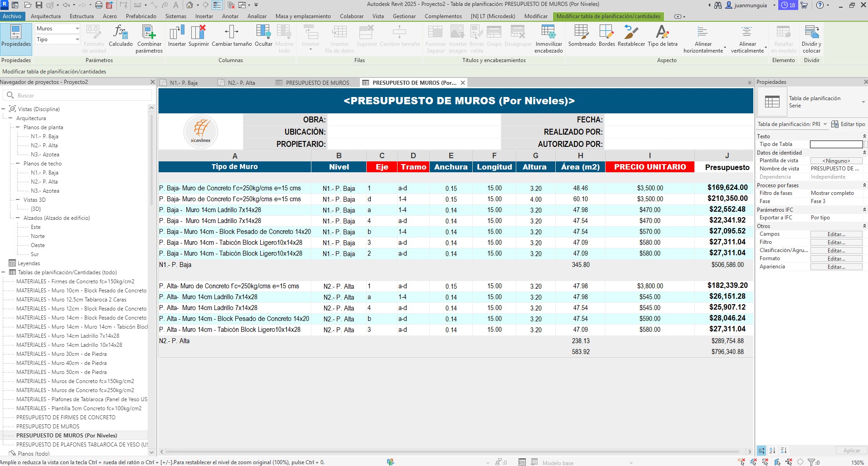Switch to the N2.- P. Alta view tab
The image size is (868, 466).
[241, 83]
